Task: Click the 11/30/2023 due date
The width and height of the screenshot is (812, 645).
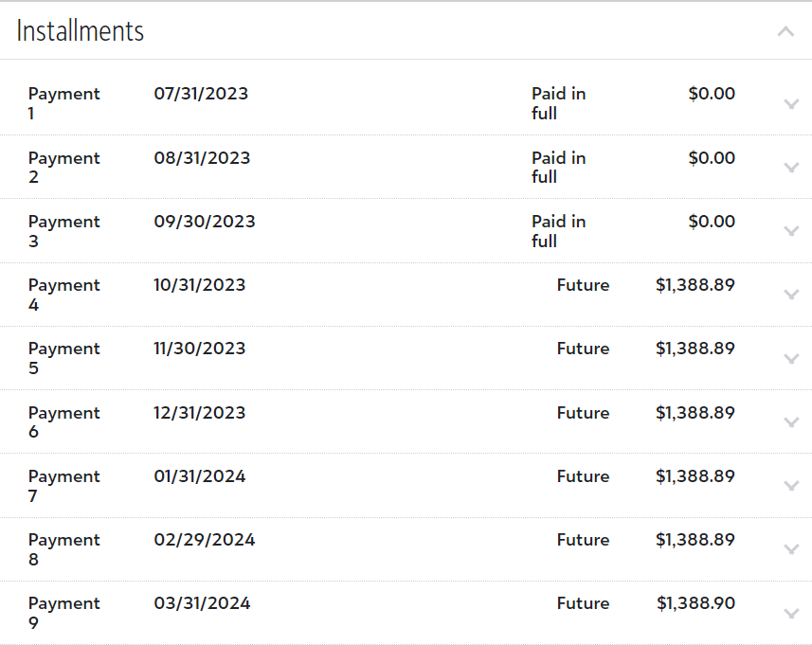Action: click(199, 349)
